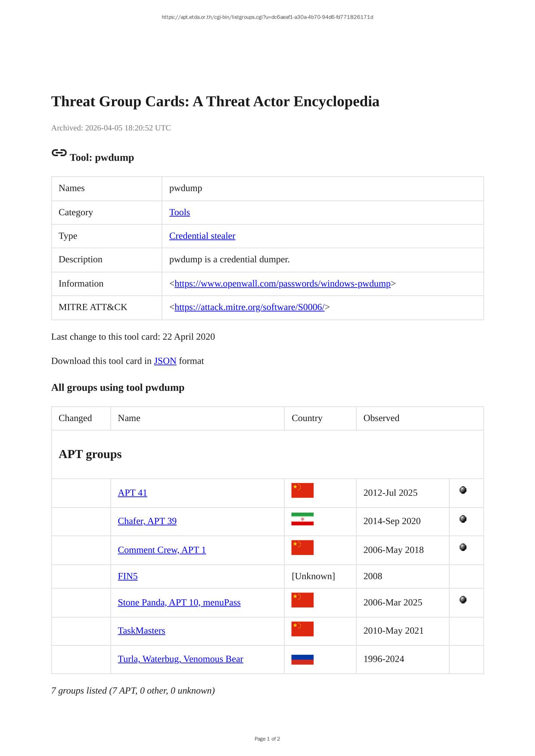Click the chain link icon beside Tool: pwdump
Viewport: 535px width, 756px height.
click(59, 153)
